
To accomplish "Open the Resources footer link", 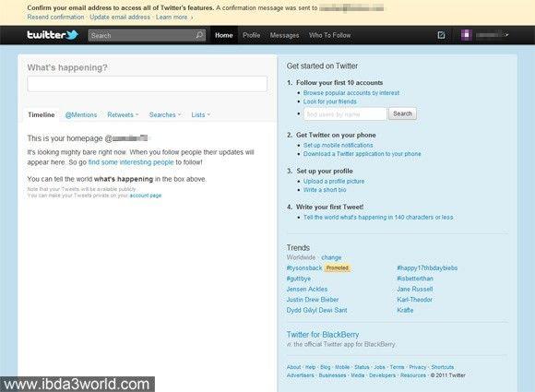I will [x=413, y=375].
